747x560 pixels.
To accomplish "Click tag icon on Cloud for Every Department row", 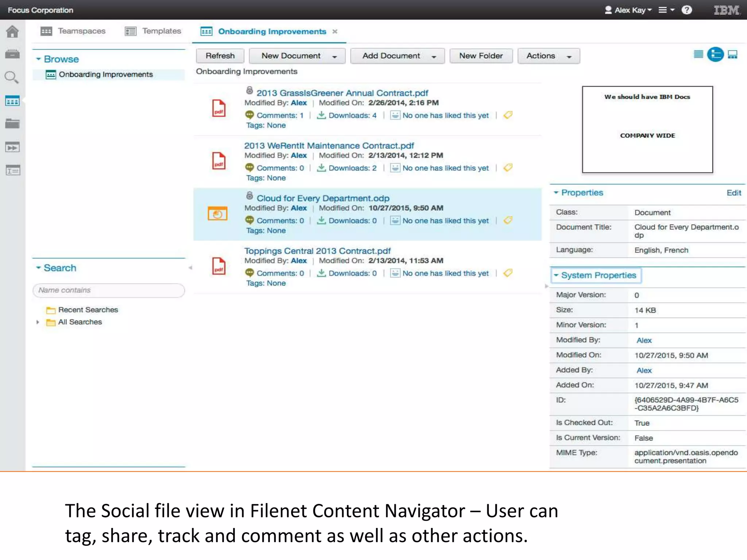I will coord(508,220).
